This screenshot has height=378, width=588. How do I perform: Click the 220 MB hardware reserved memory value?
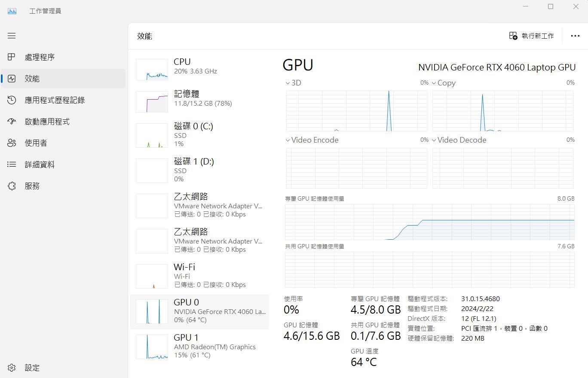click(473, 338)
